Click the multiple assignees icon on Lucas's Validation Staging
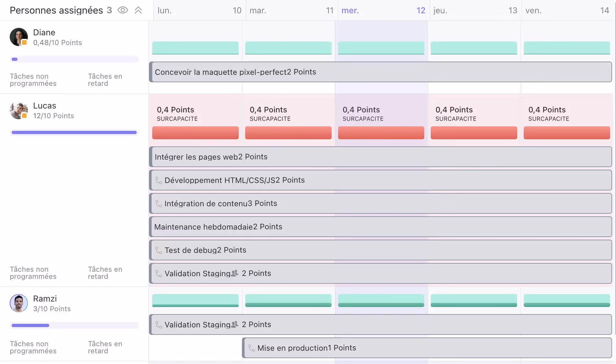Screen dimensions: 616x364 tap(234, 273)
